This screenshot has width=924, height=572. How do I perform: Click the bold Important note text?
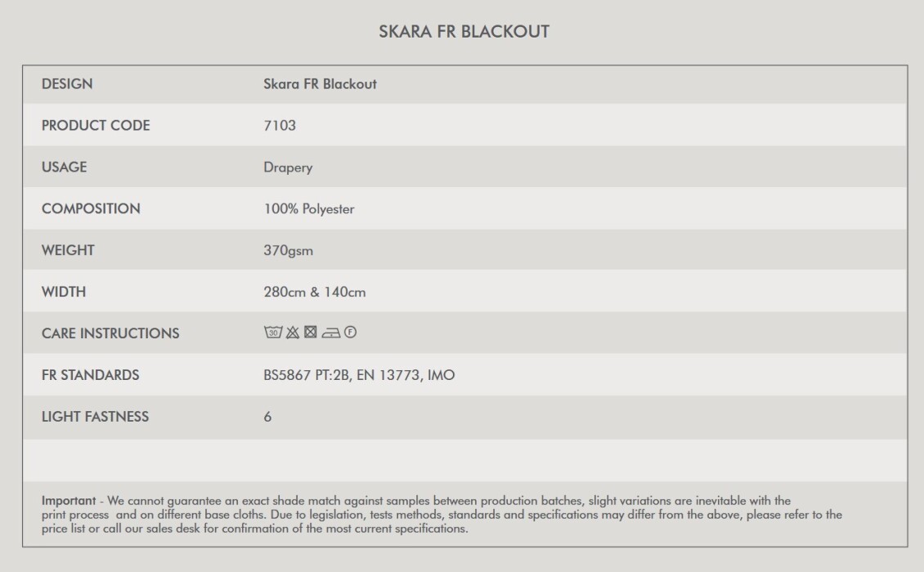click(69, 501)
